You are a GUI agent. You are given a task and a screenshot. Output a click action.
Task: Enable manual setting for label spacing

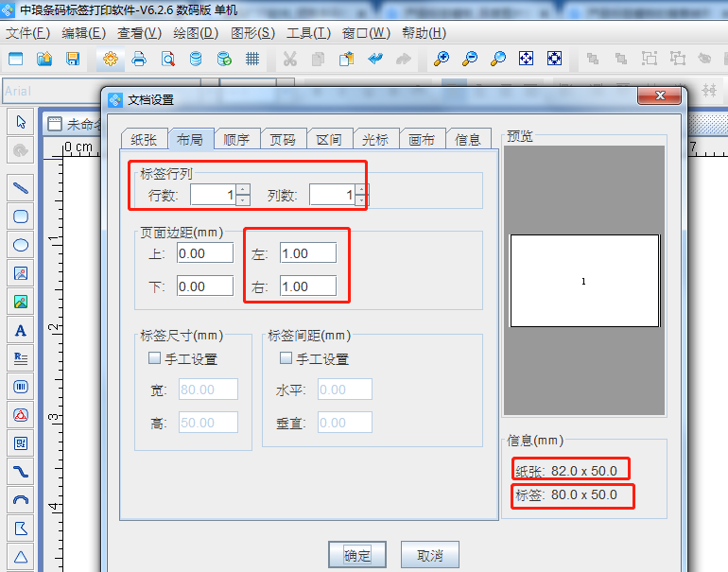(x=286, y=359)
